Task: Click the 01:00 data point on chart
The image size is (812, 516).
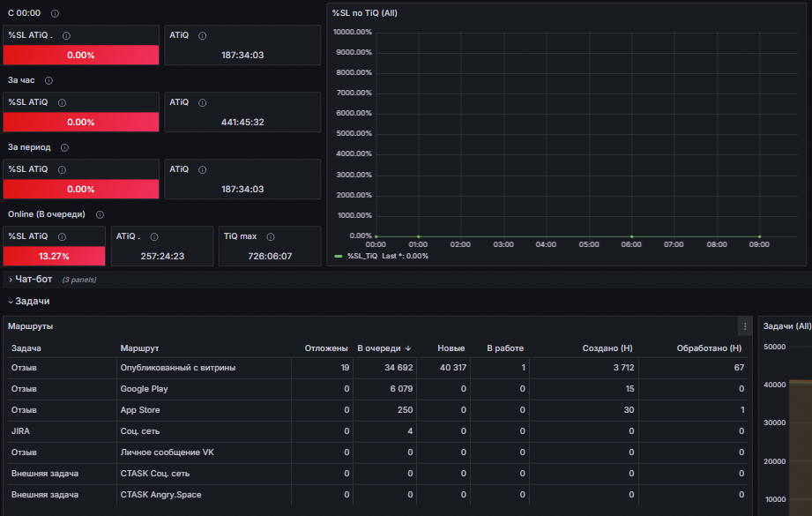Action: tap(419, 236)
